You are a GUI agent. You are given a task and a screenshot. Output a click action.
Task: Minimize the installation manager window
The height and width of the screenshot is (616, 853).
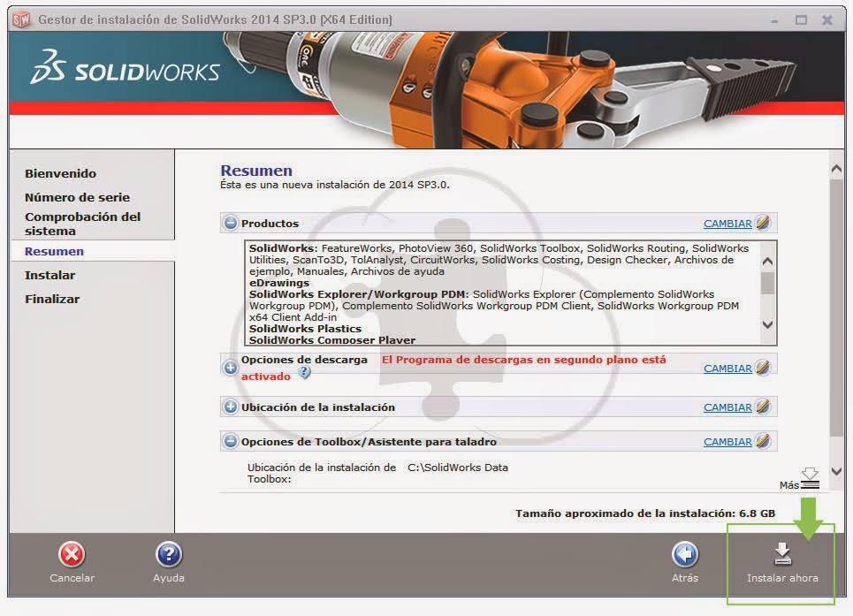click(774, 20)
